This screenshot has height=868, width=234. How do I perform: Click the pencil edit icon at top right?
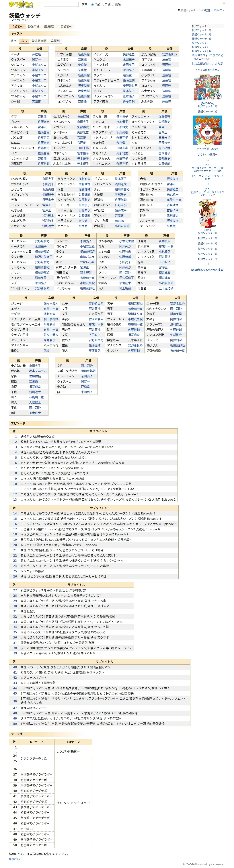(224, 3)
